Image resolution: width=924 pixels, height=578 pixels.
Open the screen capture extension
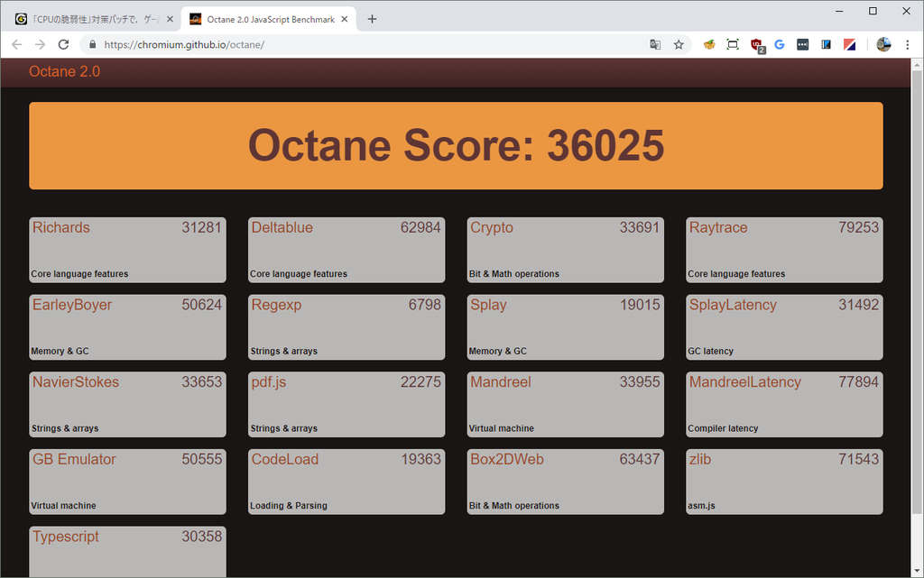(733, 45)
